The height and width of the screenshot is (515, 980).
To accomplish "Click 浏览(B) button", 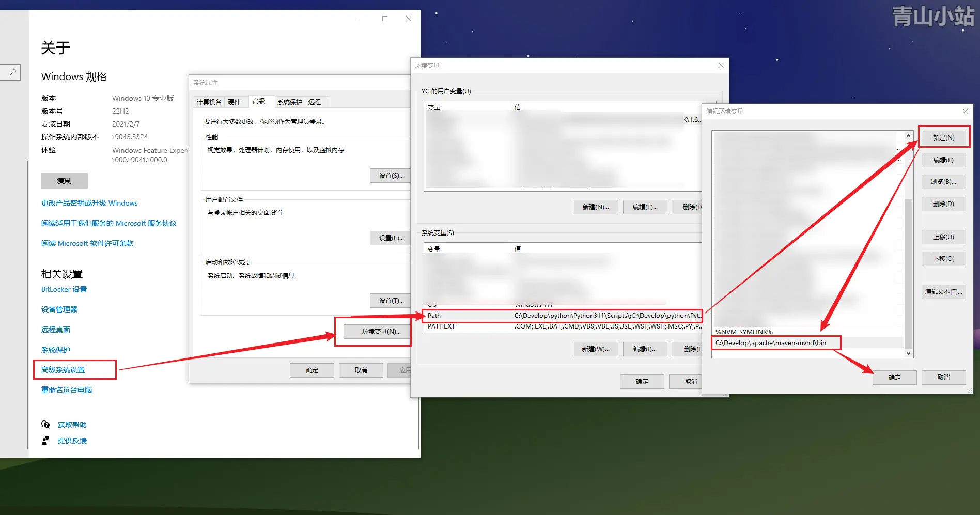I will tap(943, 182).
